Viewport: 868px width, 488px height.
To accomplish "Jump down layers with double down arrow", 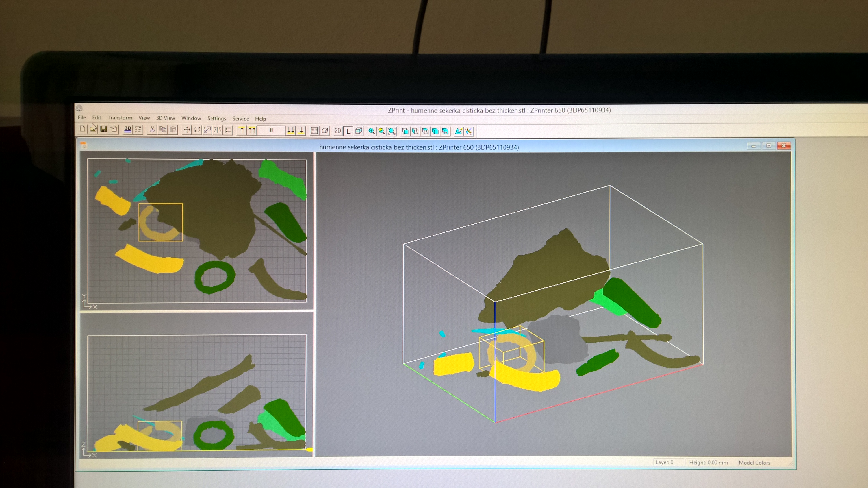I will coord(291,131).
